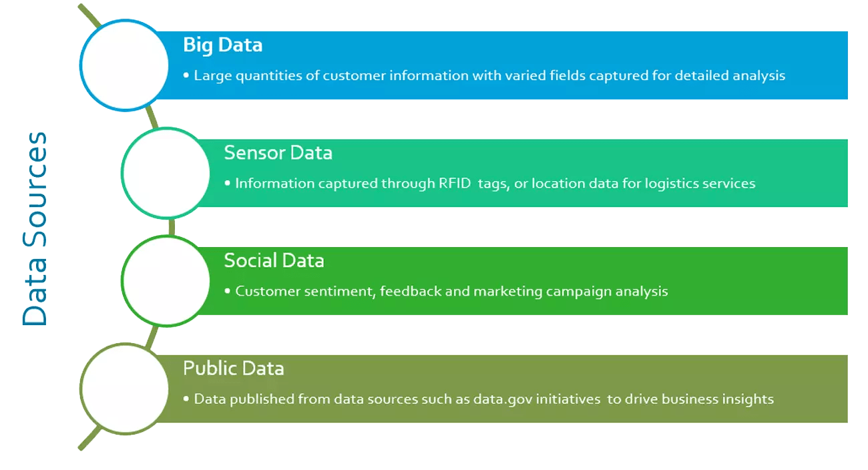This screenshot has height=470, width=868.
Task: Click the bullet dot in the blue Big Data banner
Action: tap(186, 76)
